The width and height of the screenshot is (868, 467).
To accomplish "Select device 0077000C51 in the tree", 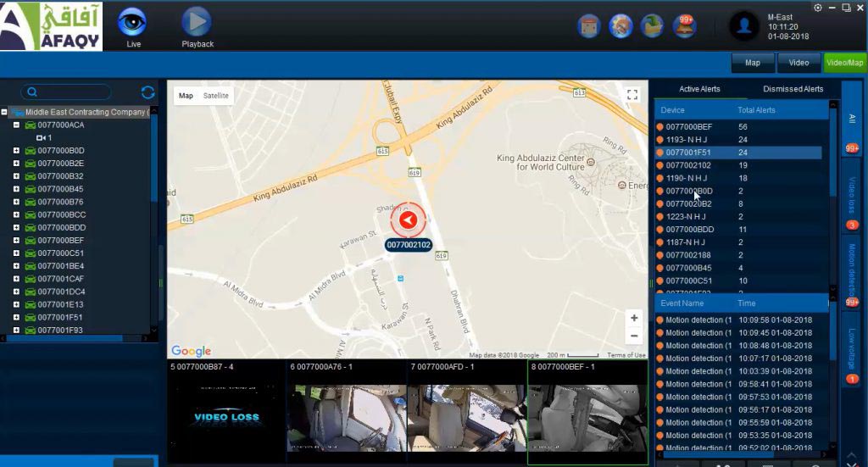I will 60,253.
